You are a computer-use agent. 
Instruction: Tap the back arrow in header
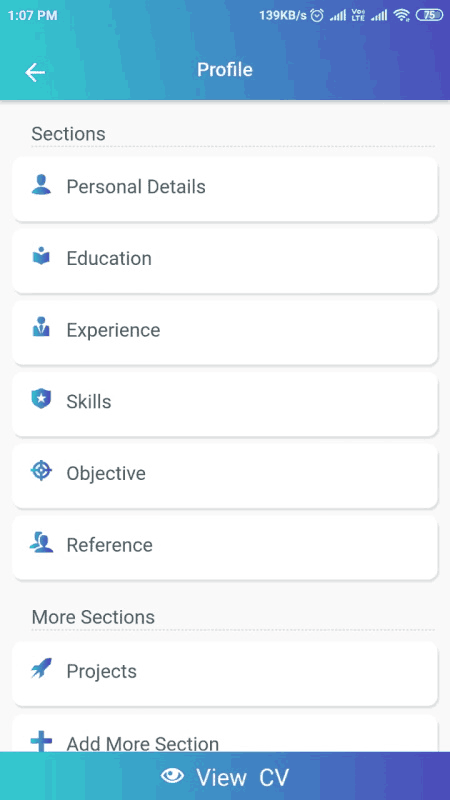pyautogui.click(x=35, y=72)
